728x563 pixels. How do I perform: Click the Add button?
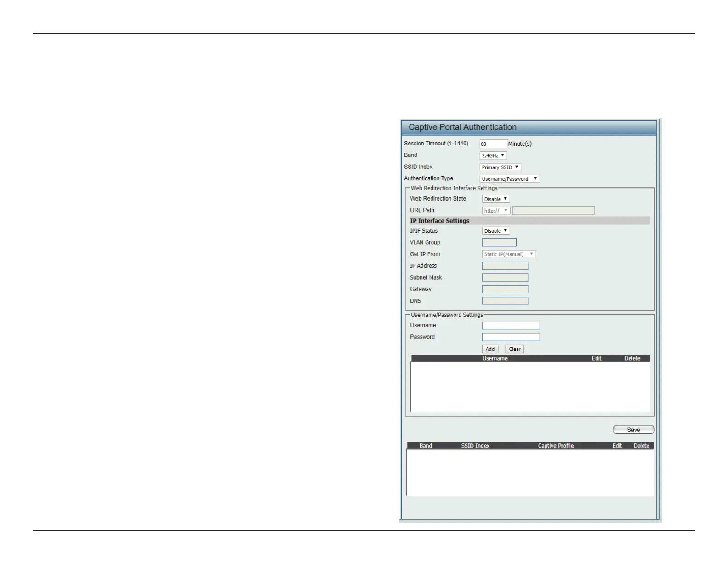pyautogui.click(x=490, y=349)
